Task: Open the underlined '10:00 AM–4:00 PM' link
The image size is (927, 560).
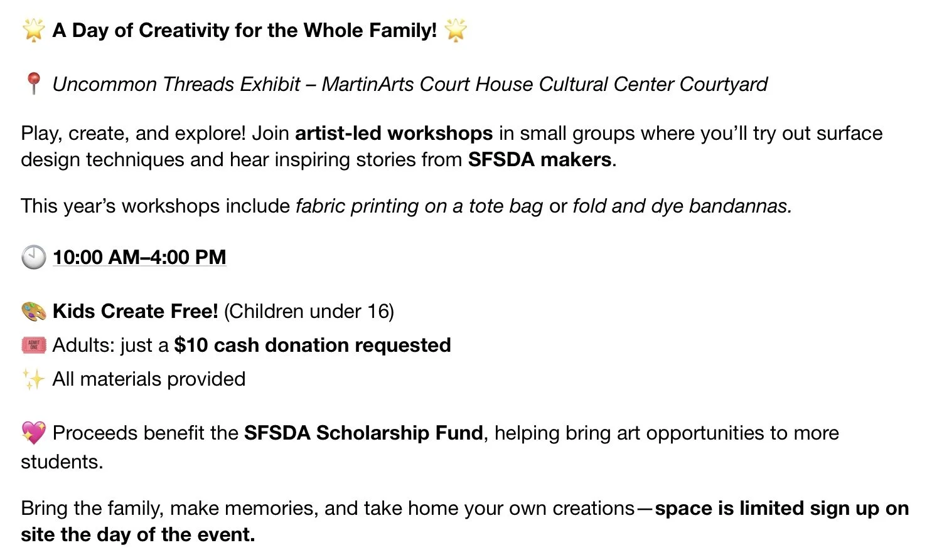Action: (139, 257)
